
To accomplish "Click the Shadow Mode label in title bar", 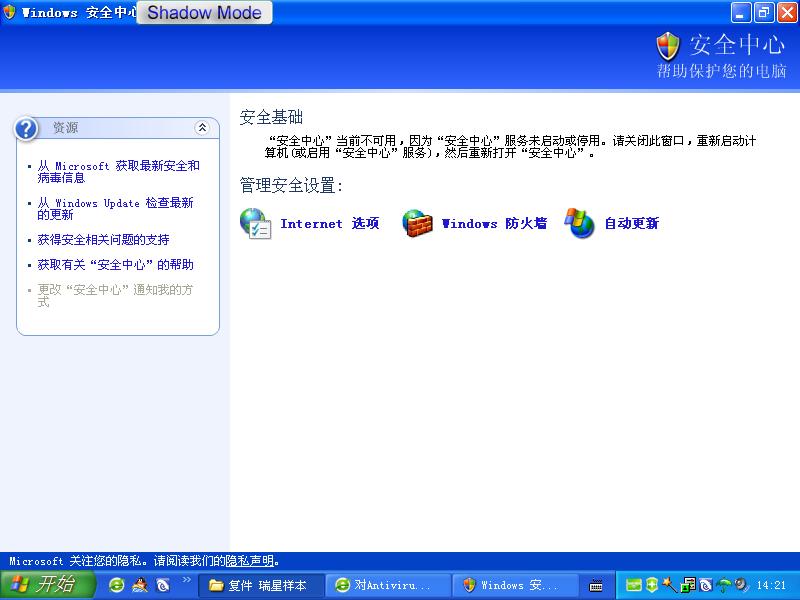I will point(205,12).
